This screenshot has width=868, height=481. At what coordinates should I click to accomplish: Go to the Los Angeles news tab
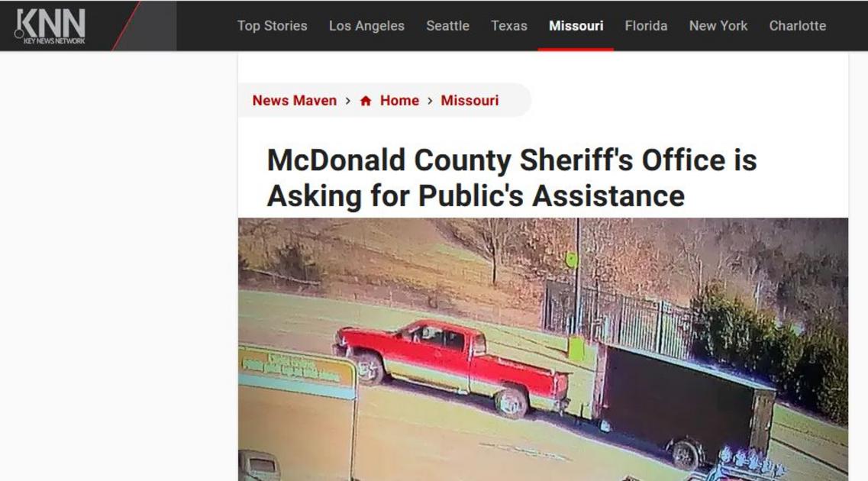(366, 26)
